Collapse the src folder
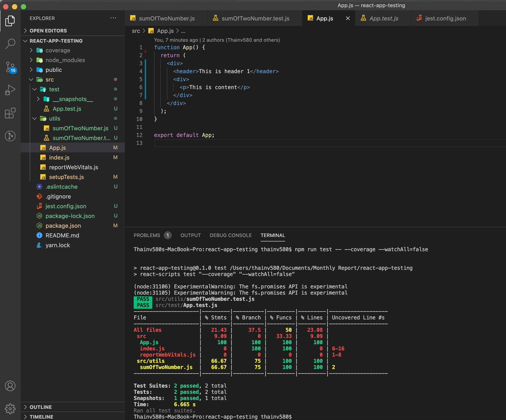 click(x=49, y=80)
